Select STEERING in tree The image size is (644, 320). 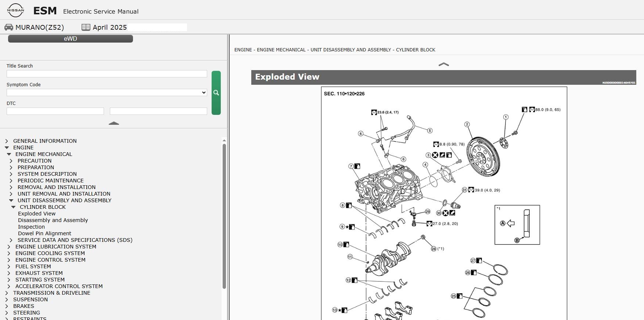(26, 313)
